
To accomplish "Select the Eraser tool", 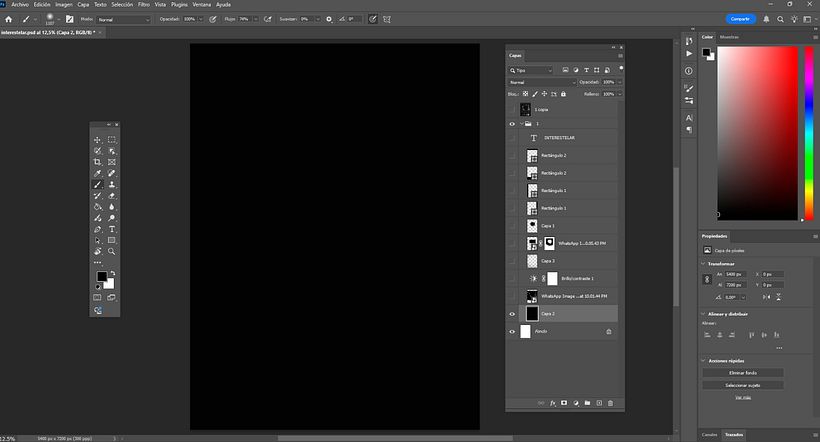I will pos(111,196).
